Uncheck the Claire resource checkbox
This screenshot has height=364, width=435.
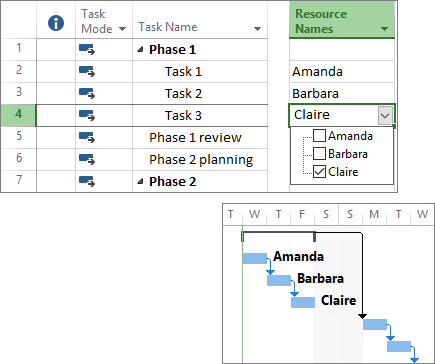point(319,172)
